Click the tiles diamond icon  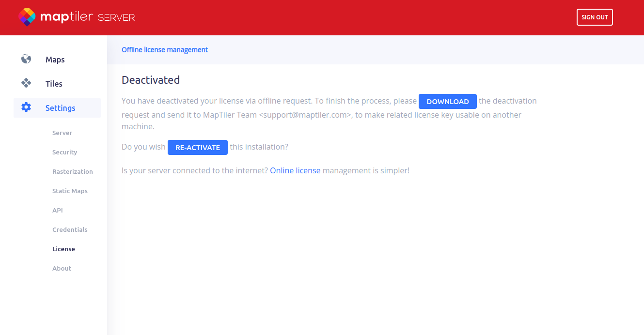coord(26,83)
